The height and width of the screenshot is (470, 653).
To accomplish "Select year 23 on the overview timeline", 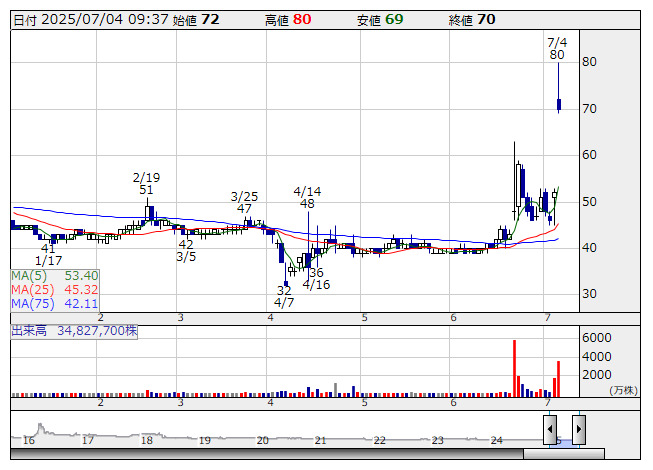I will pos(437,440).
